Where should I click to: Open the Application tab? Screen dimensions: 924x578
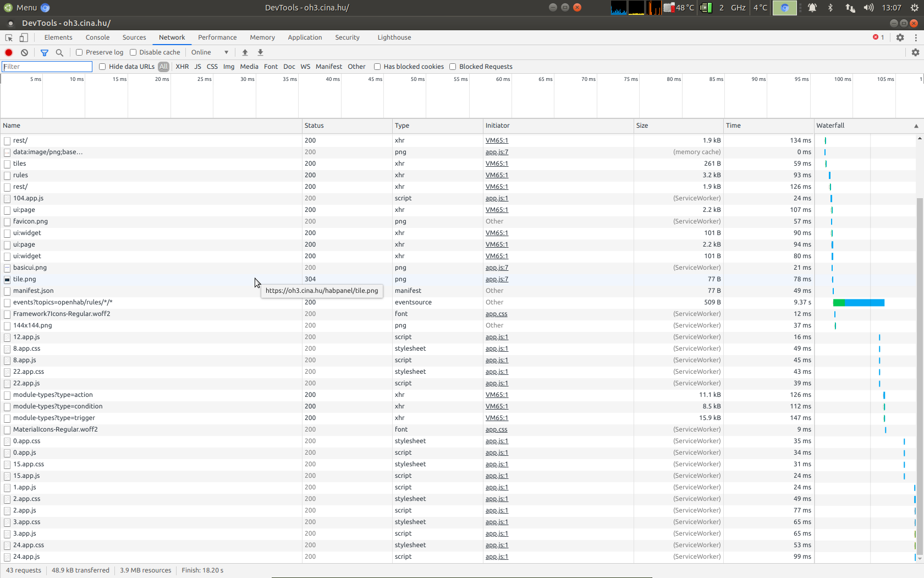pyautogui.click(x=305, y=37)
